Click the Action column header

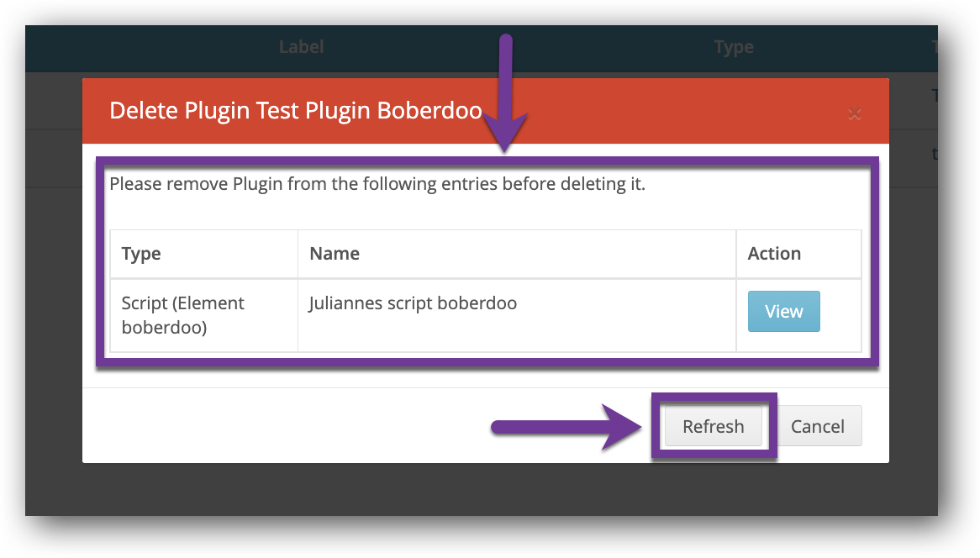(774, 254)
